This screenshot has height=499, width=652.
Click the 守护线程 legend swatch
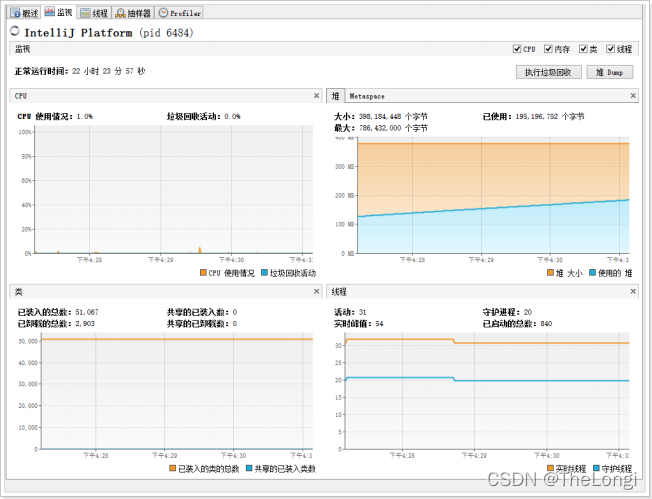click(x=596, y=468)
